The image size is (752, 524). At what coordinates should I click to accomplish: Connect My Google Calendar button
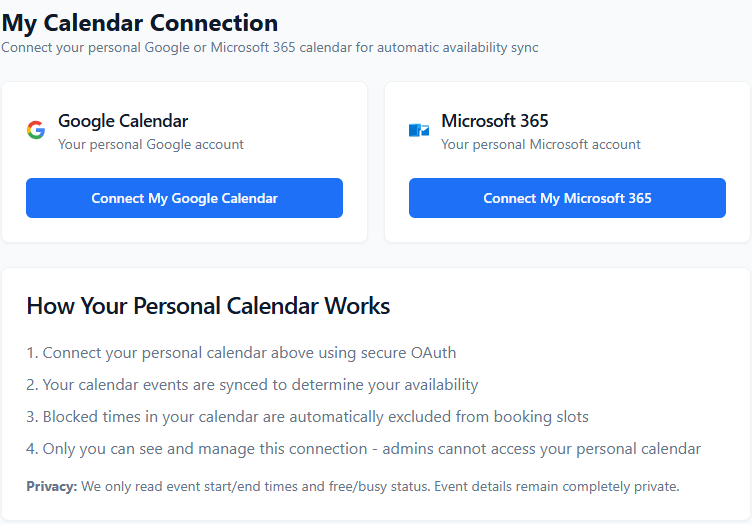click(x=184, y=198)
